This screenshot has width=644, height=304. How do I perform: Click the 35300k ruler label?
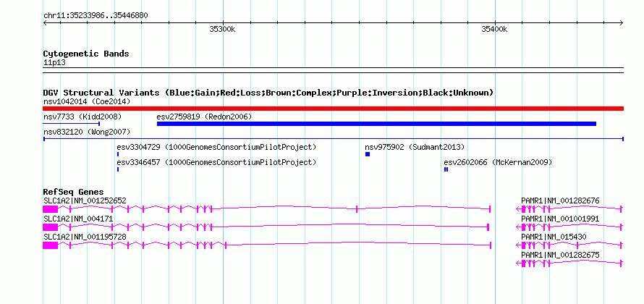point(222,29)
